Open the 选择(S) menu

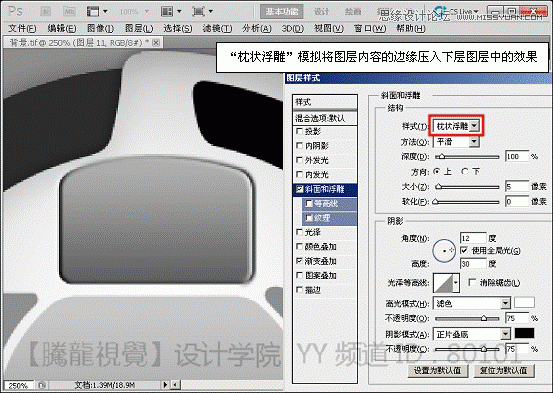pyautogui.click(x=178, y=28)
